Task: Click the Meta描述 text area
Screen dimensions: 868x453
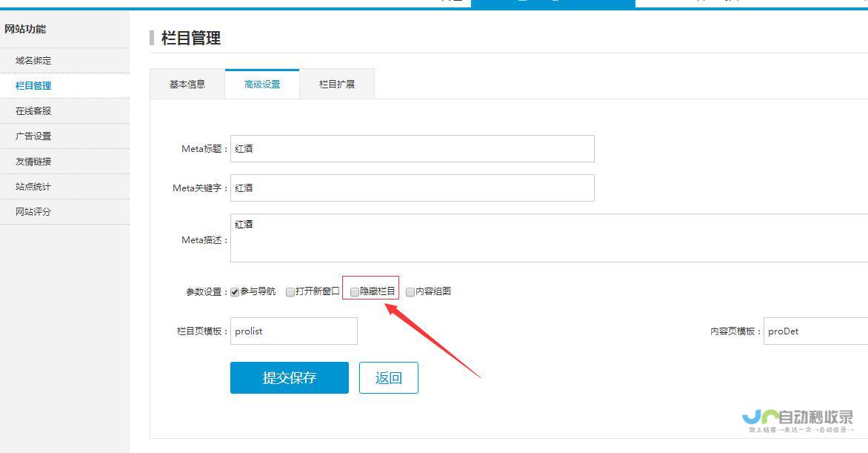Action: click(x=549, y=238)
